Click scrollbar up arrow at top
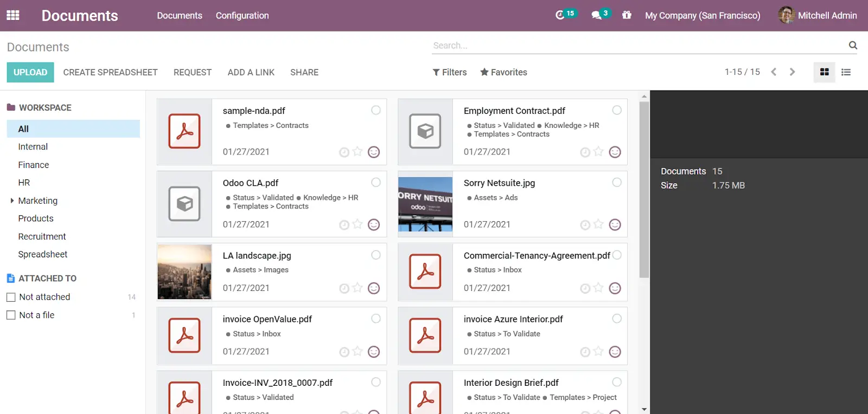This screenshot has height=414, width=868. click(644, 96)
